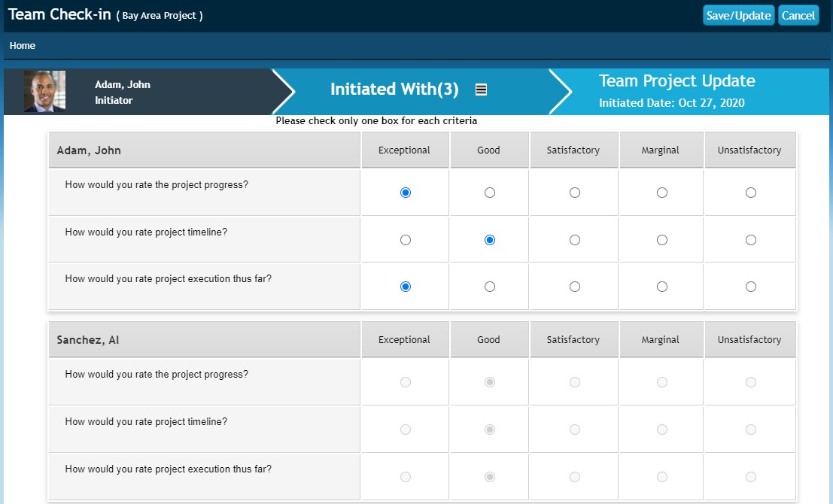Open the Home menu item
The width and height of the screenshot is (833, 504).
tap(23, 46)
